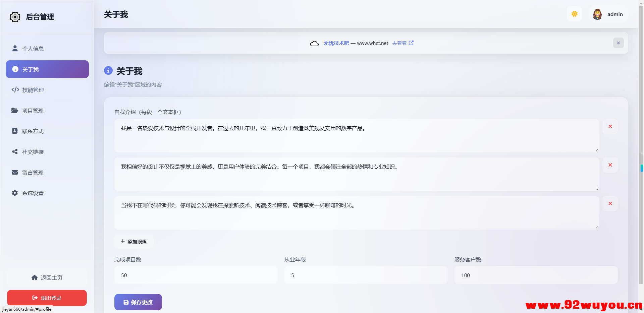Click the 留言管理 envelope icon
The height and width of the screenshot is (313, 644).
click(x=15, y=172)
